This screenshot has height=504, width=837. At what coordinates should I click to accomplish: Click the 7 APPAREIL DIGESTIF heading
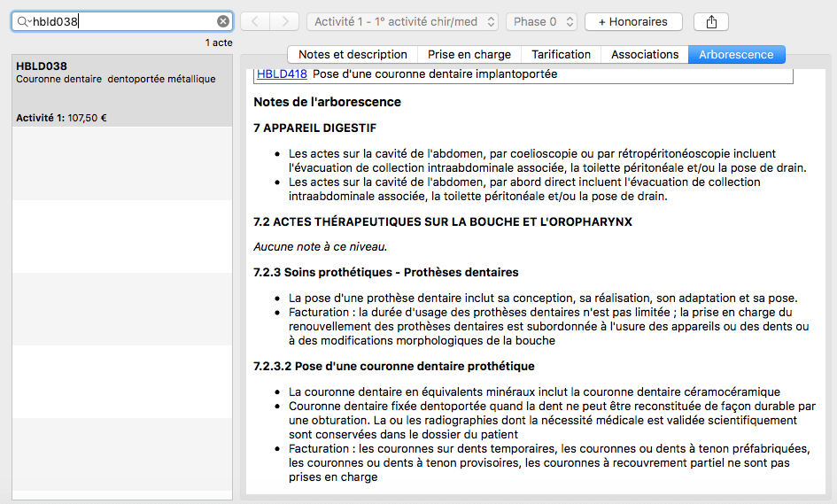pyautogui.click(x=314, y=128)
